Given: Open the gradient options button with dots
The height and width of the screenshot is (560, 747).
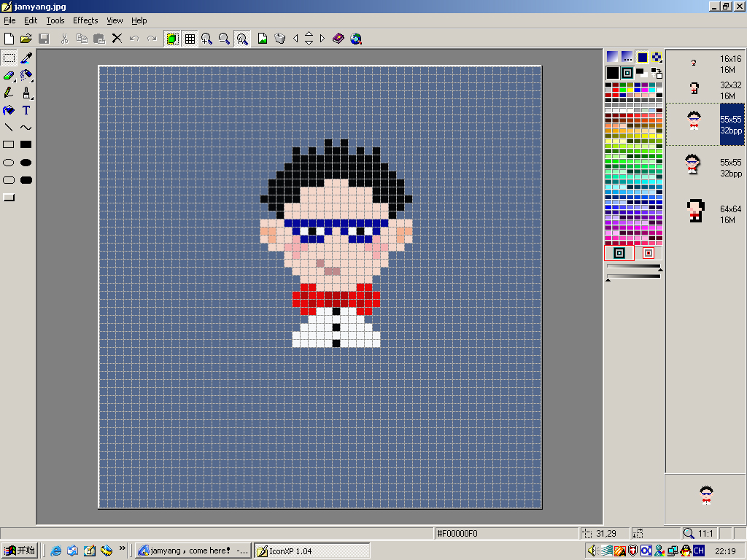Looking at the screenshot, I should (627, 57).
